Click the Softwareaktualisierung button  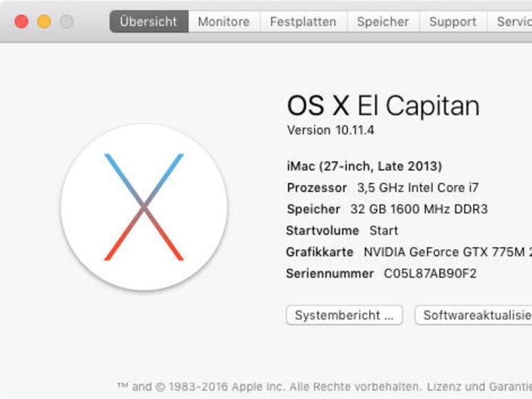(x=475, y=315)
